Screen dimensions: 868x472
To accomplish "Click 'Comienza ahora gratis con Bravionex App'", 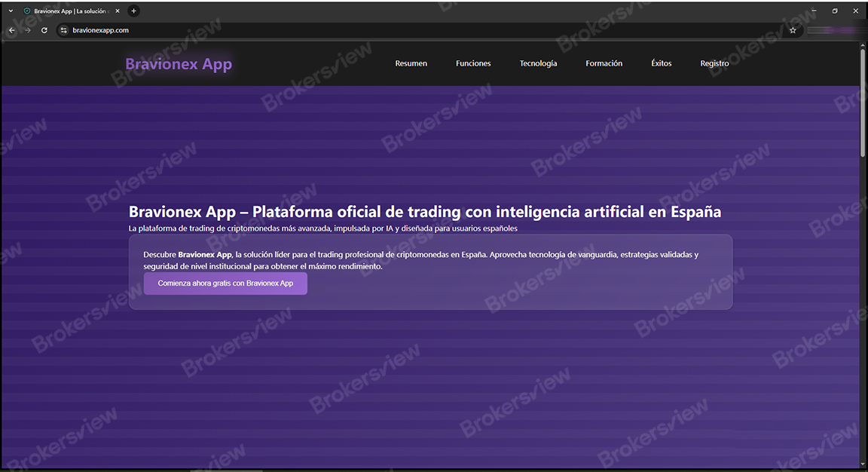I will click(225, 283).
